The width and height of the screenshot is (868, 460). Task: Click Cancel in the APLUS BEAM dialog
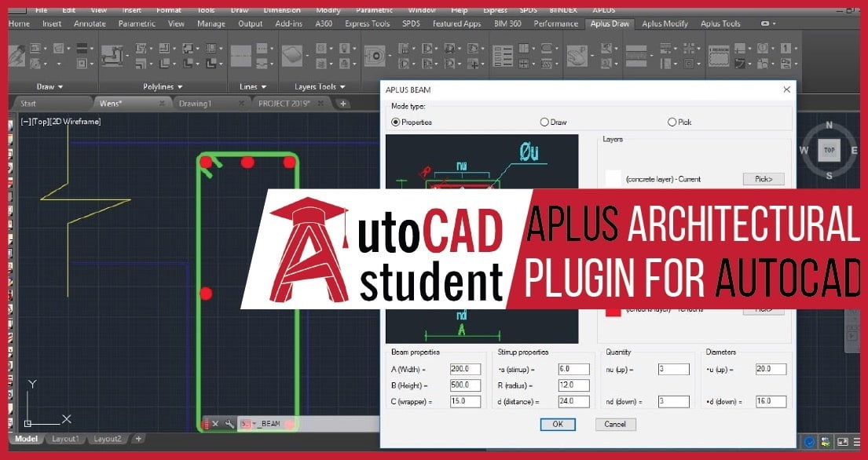tap(616, 424)
